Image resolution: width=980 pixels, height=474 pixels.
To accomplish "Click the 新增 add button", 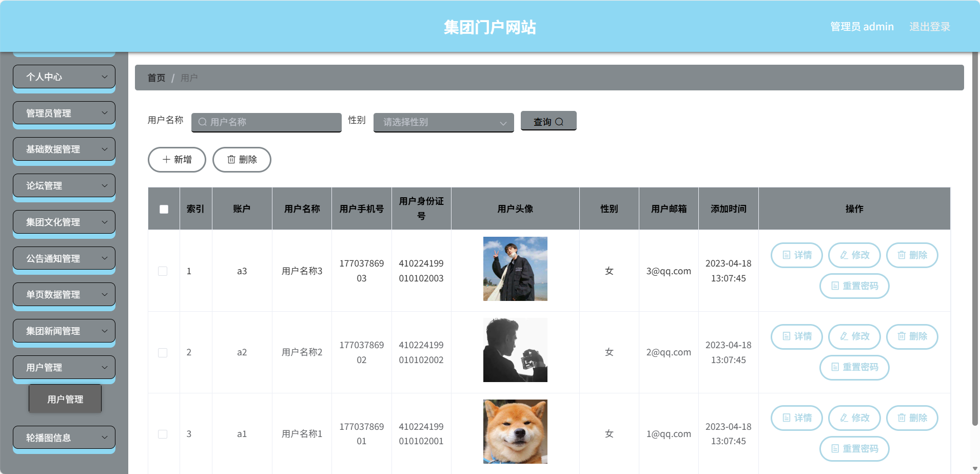I will point(177,160).
